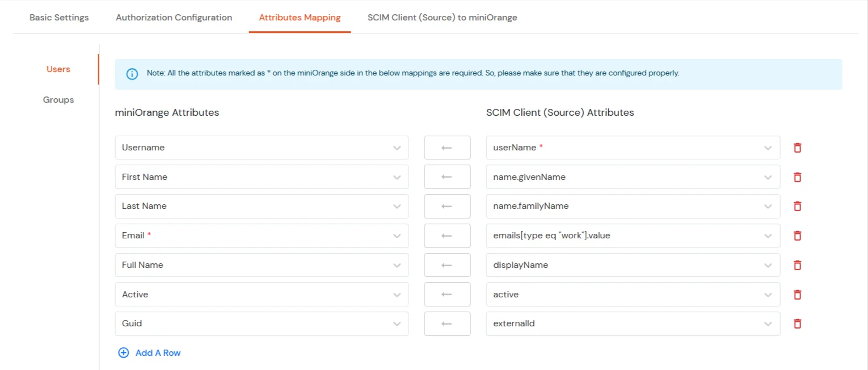Remove the name.givenName row with trash icon
868x370 pixels.
click(797, 176)
